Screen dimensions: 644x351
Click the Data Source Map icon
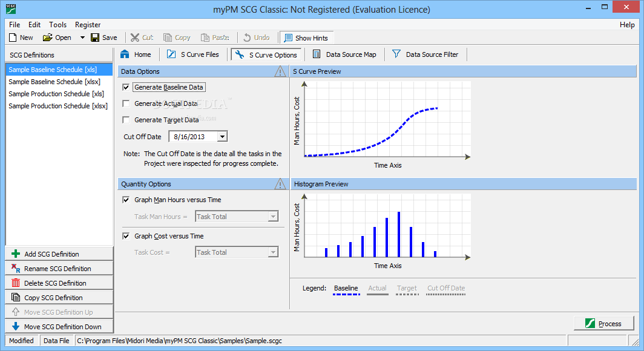(x=317, y=54)
